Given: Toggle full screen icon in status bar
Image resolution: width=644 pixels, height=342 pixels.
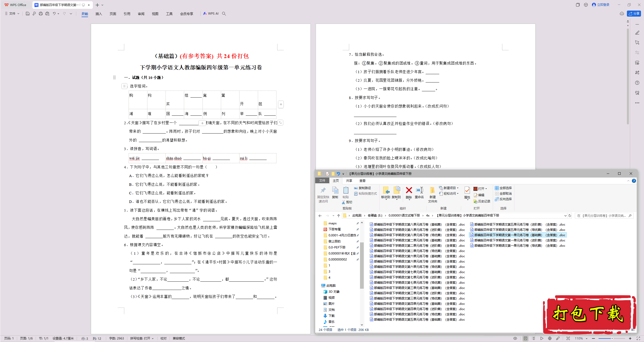Looking at the screenshot, I should coord(638,338).
